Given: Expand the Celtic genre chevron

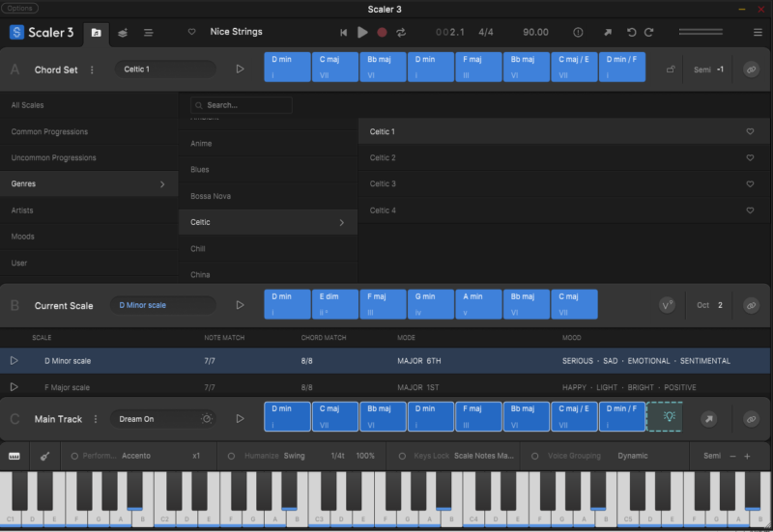Looking at the screenshot, I should pos(342,223).
